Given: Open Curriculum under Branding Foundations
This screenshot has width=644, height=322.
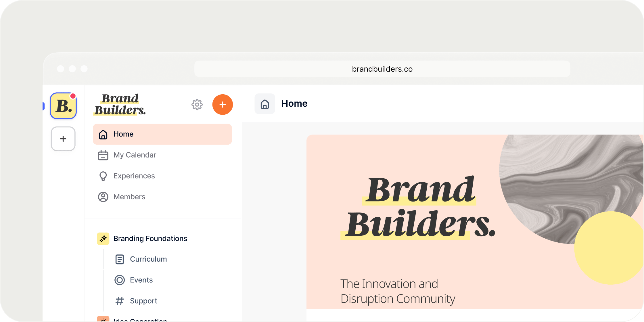Looking at the screenshot, I should coord(148,259).
